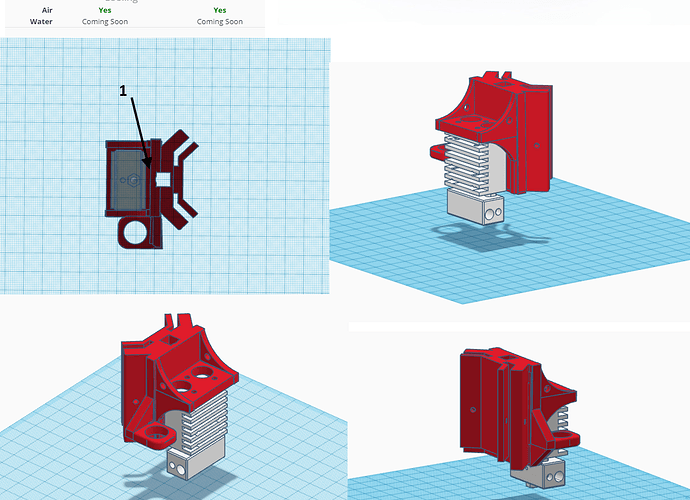Image resolution: width=690 pixels, height=500 pixels.
Task: Click the "Water" row label
Action: [41, 22]
